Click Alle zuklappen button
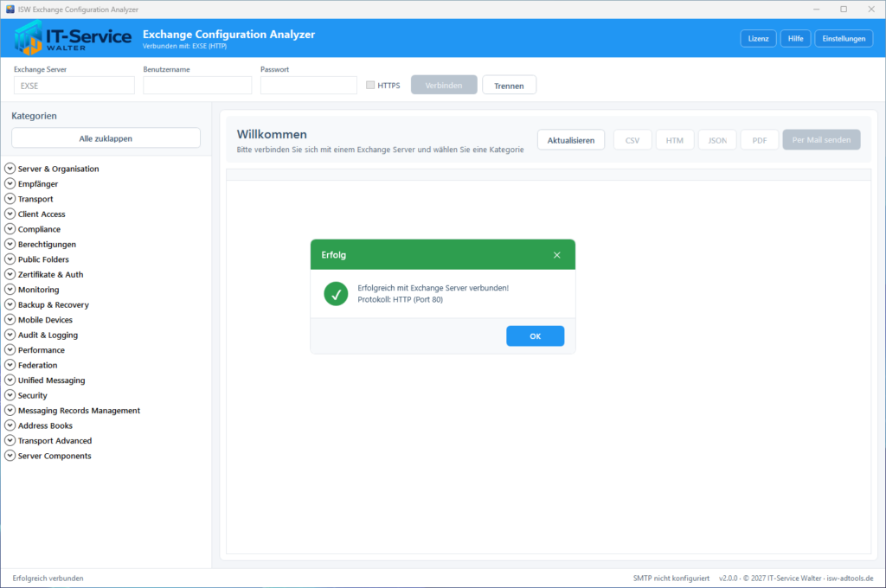886x588 pixels. 106,138
